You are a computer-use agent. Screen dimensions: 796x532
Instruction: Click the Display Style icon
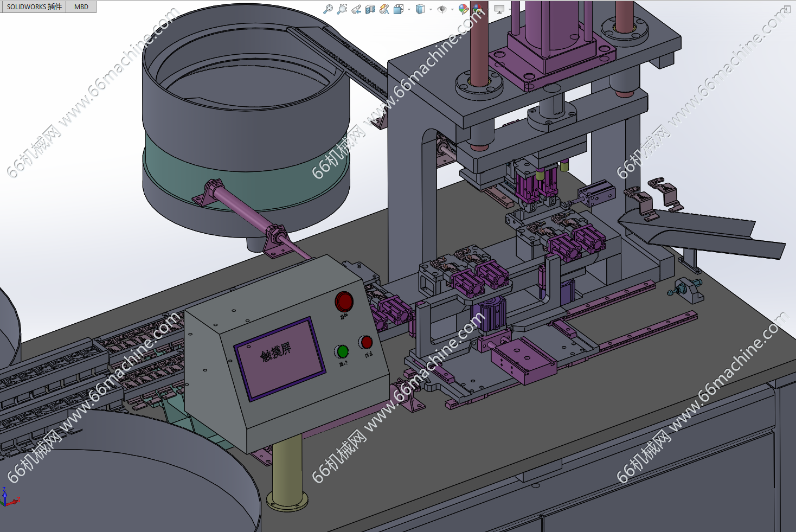tap(420, 9)
